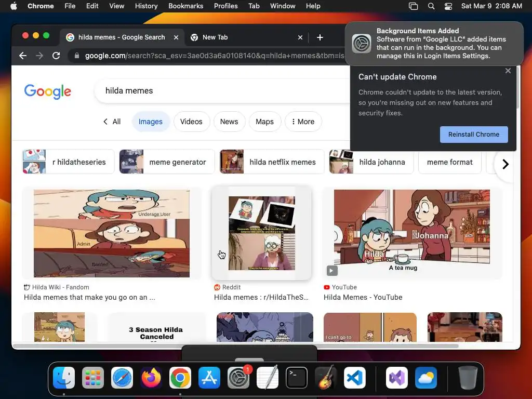Open the cloud weather app in the dock
Image resolution: width=532 pixels, height=399 pixels.
point(426,378)
